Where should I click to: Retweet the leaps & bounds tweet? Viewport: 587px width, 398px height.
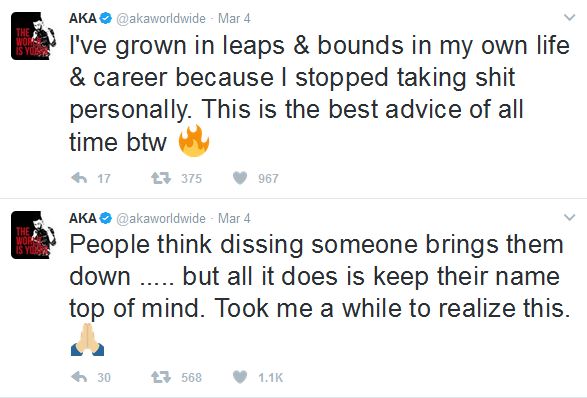tap(161, 178)
